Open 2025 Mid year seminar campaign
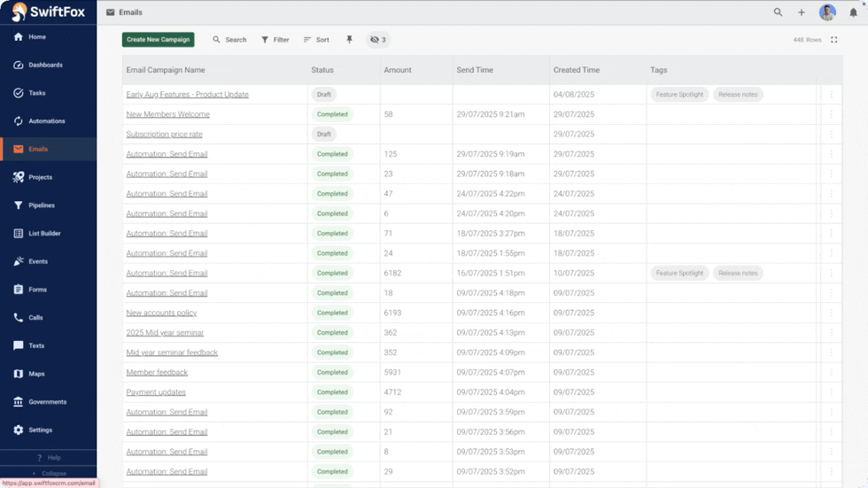868x488 pixels. pyautogui.click(x=165, y=333)
